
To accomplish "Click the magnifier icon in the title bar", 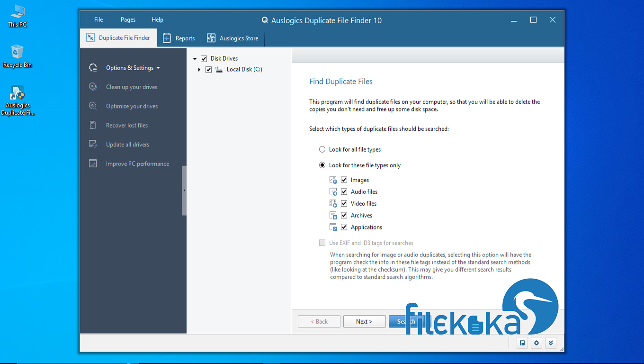I will click(x=265, y=20).
